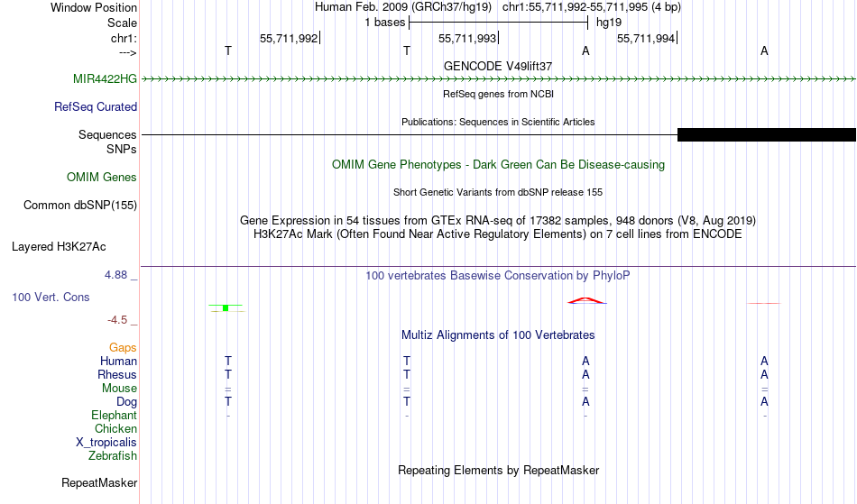
Task: Click the X_tropicalis species label
Action: [x=106, y=443]
